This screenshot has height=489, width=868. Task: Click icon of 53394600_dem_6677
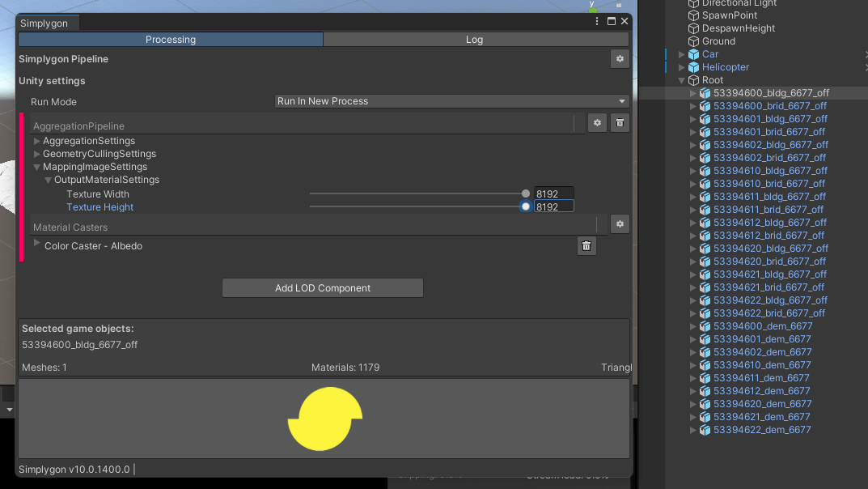[x=705, y=326]
